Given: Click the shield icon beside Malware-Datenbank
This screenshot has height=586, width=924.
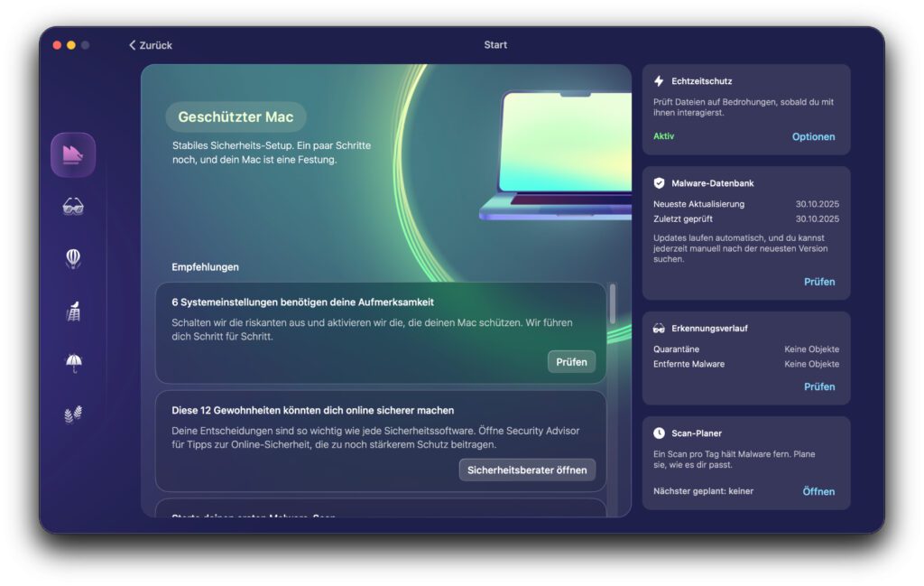Looking at the screenshot, I should (x=659, y=183).
